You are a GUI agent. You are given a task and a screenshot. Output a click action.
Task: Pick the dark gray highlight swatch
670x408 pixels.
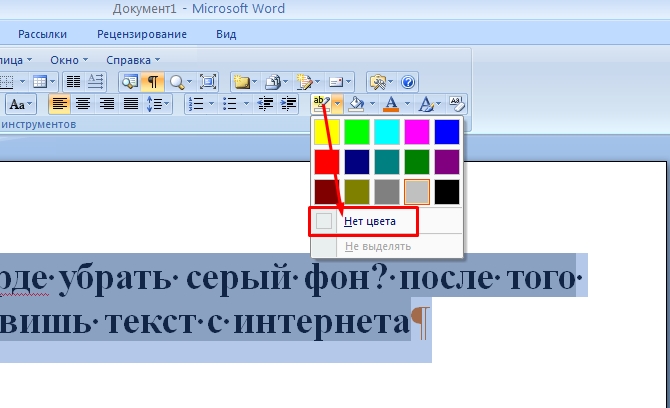tap(387, 192)
